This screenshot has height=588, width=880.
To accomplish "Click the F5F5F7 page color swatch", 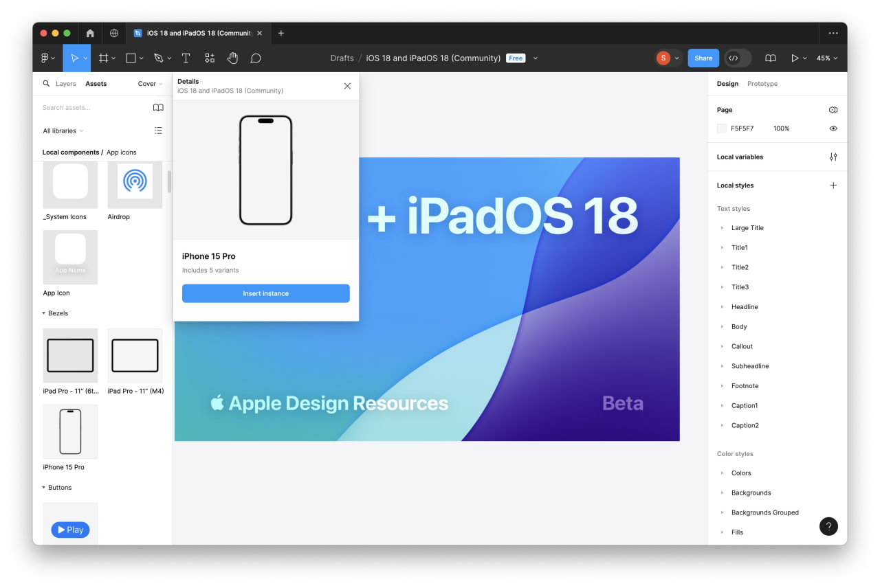I will coord(721,128).
